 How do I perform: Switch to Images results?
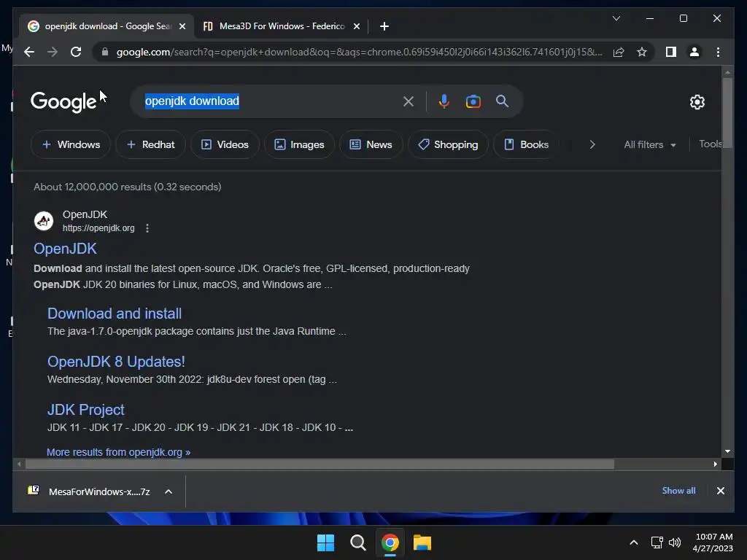299,144
